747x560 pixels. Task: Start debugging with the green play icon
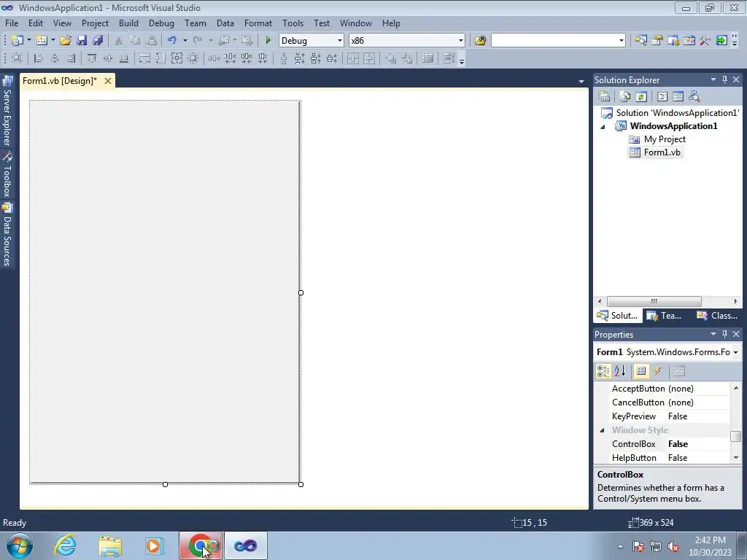click(268, 41)
